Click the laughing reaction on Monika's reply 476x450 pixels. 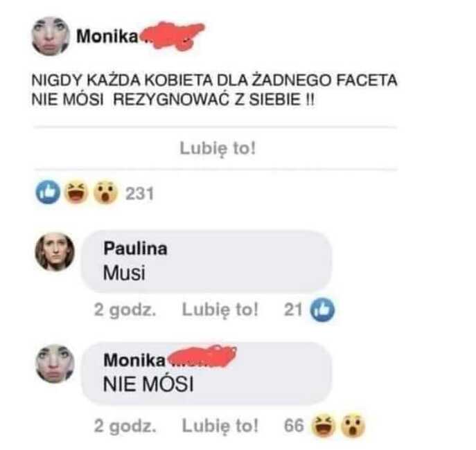click(324, 426)
